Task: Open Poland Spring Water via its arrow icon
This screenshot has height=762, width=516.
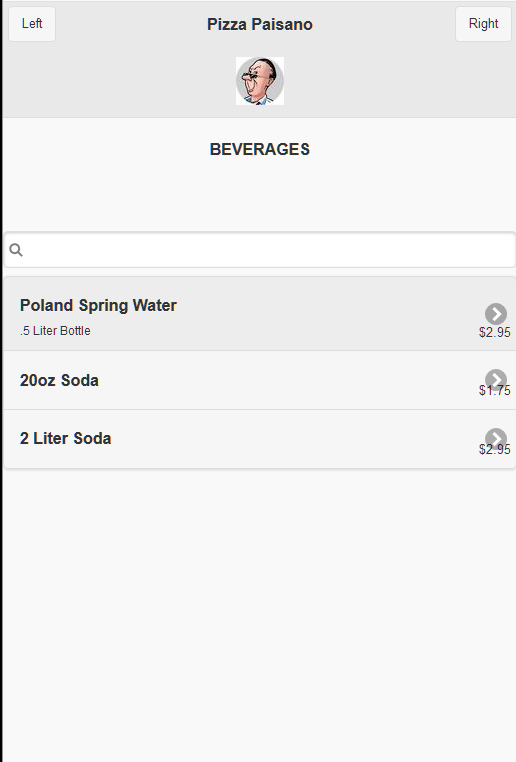Action: coord(496,314)
